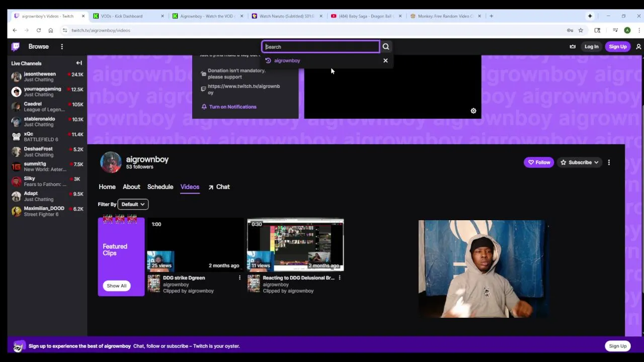Click the Gemini sparkle icon in title bar
The height and width of the screenshot is (362, 644).
tap(590, 16)
